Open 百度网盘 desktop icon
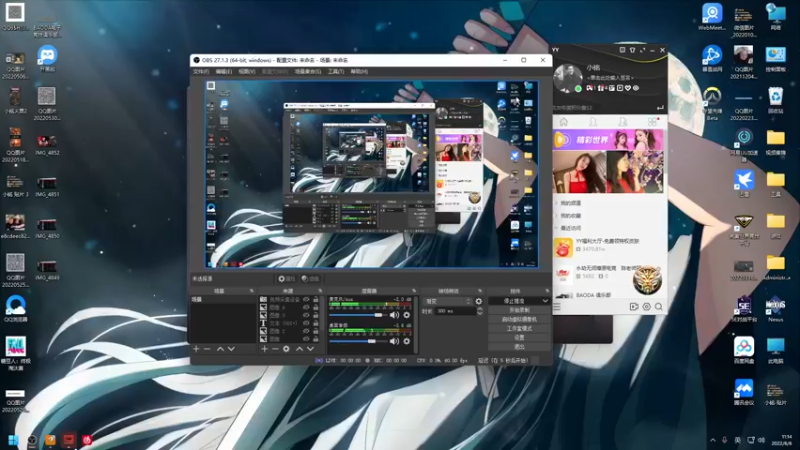800x450 pixels. click(x=744, y=351)
